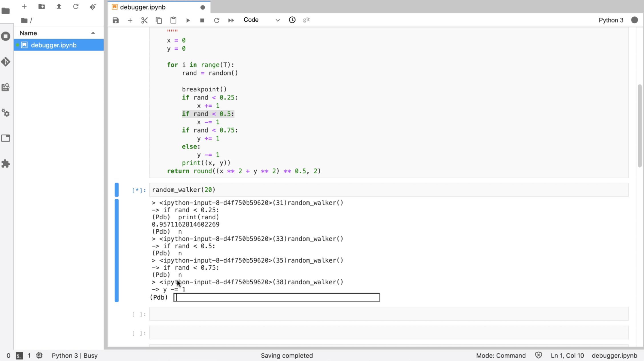
Task: Open the cell type Code dropdown
Action: pos(261,20)
